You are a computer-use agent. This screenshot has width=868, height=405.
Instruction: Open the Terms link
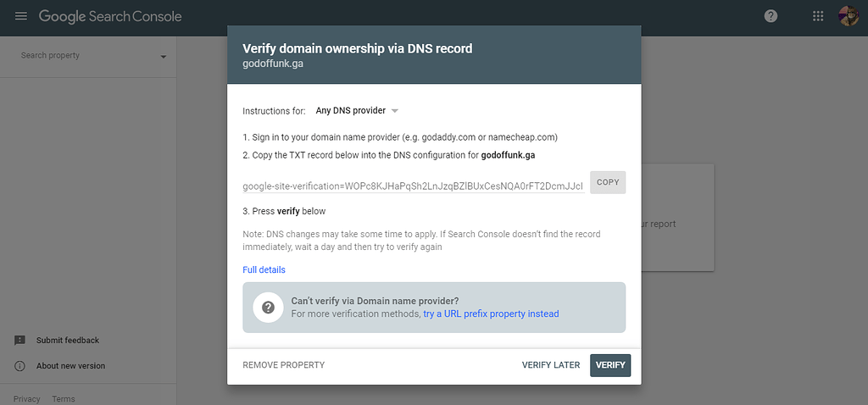click(x=64, y=399)
